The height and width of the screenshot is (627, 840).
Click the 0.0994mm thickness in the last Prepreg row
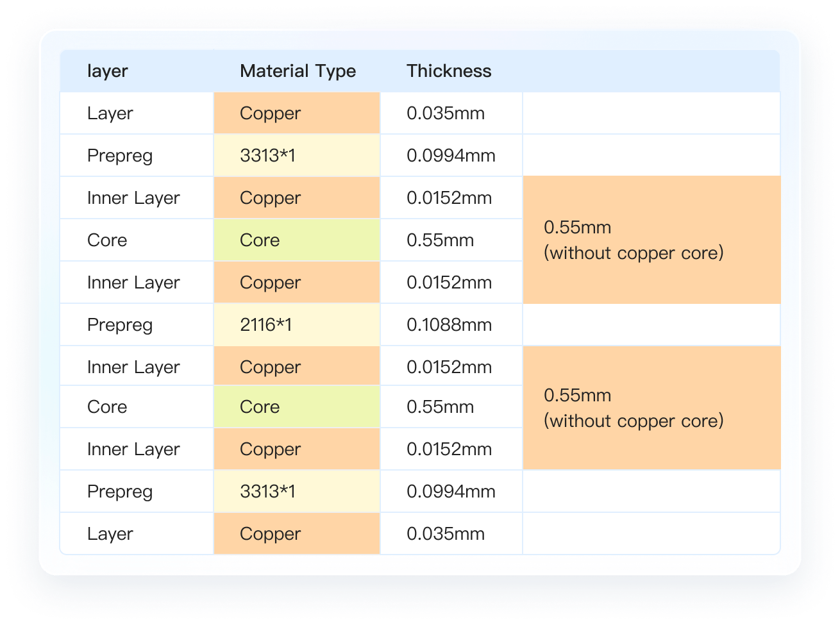tap(451, 492)
